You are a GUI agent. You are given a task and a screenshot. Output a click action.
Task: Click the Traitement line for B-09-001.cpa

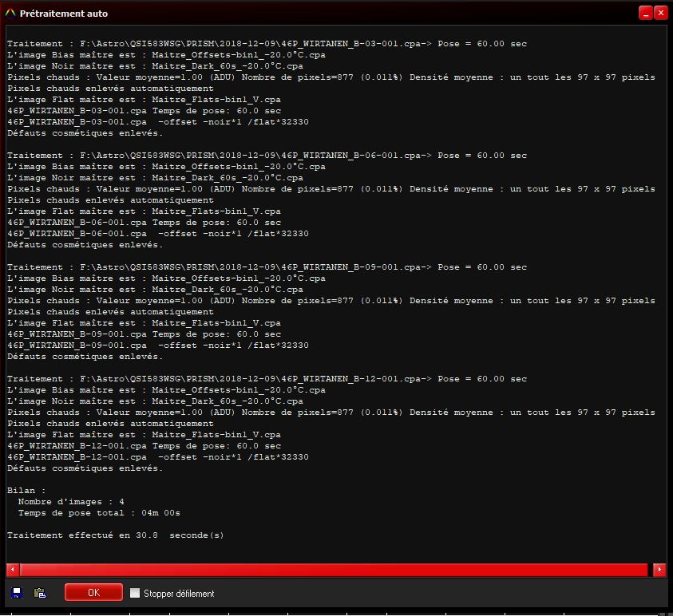click(267, 267)
